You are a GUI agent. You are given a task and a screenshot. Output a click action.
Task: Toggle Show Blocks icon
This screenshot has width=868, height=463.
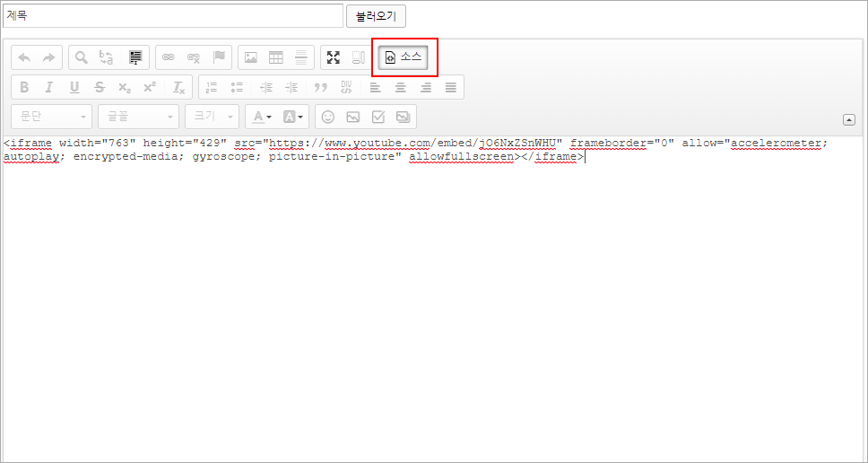click(358, 57)
